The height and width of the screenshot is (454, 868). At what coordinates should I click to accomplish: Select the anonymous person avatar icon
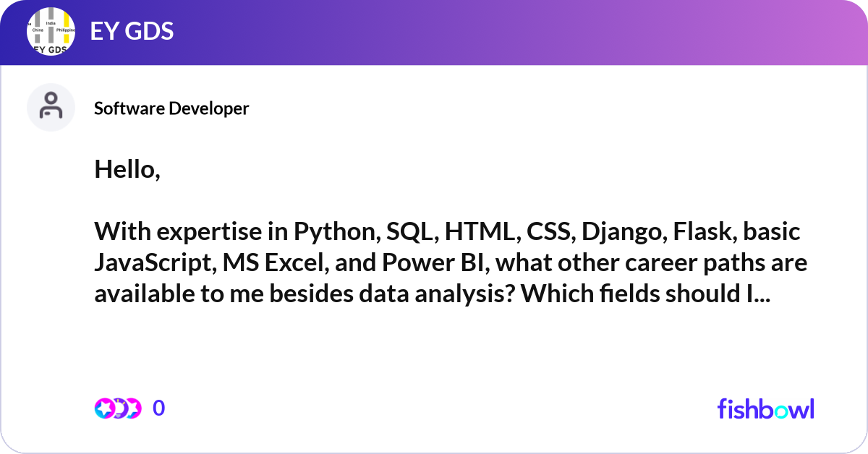(51, 107)
